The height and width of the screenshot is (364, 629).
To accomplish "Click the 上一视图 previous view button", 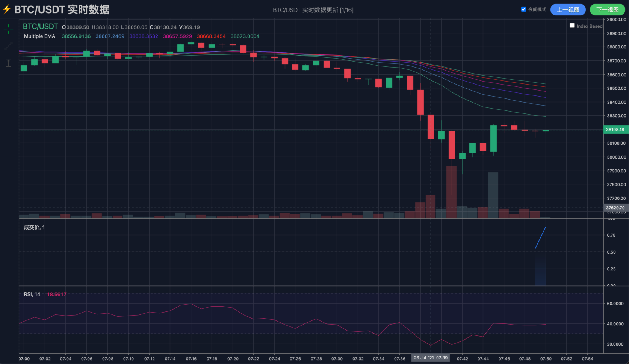I will [568, 10].
